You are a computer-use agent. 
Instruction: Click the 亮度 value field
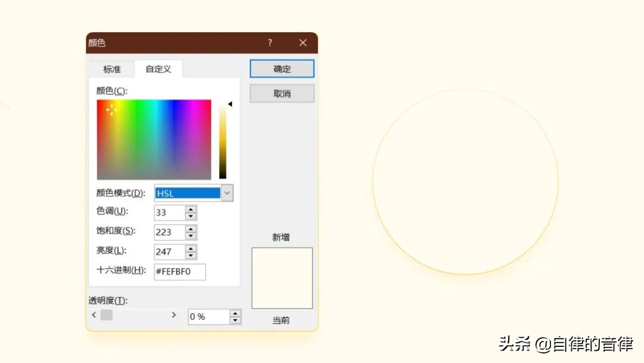pyautogui.click(x=169, y=252)
